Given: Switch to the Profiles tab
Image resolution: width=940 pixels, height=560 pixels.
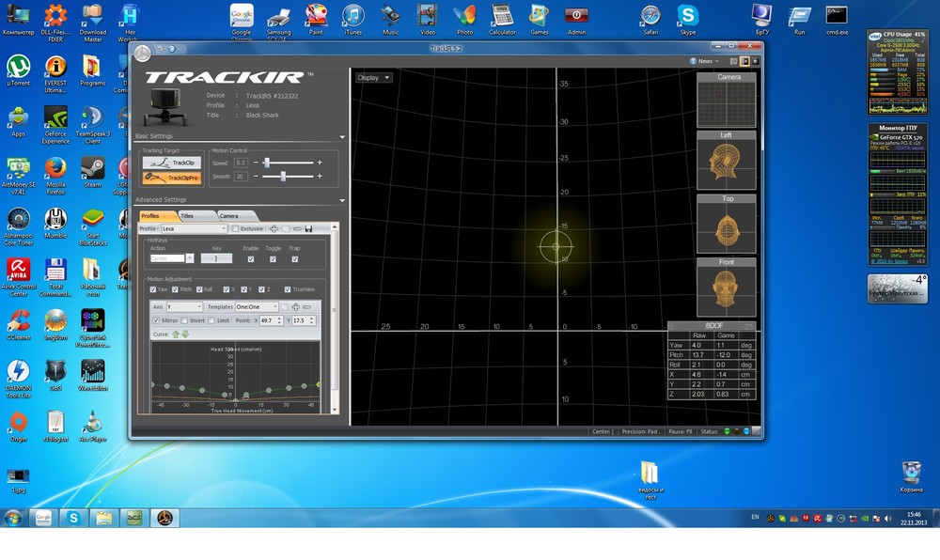Looking at the screenshot, I should (157, 215).
